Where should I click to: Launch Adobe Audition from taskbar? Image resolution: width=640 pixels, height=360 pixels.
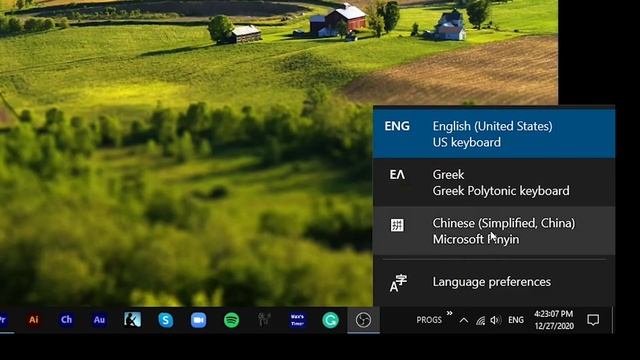pyautogui.click(x=100, y=320)
